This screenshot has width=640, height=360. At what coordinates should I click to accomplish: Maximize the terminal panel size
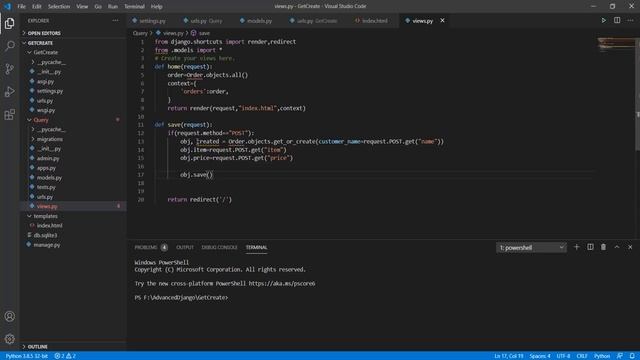coord(617,247)
